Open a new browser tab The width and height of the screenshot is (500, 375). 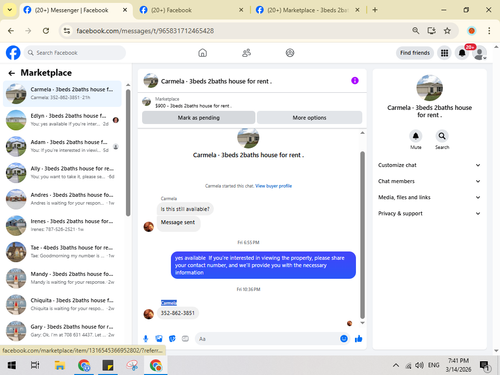(x=375, y=10)
